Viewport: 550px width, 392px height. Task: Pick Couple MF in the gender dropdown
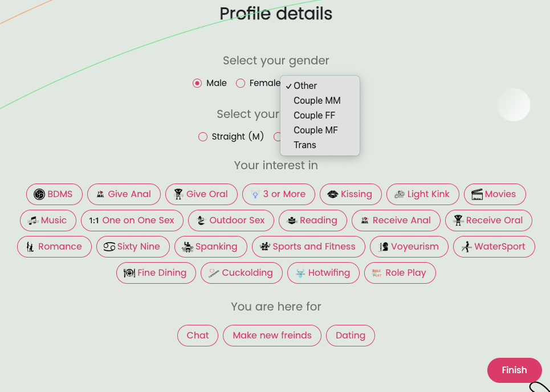coord(316,130)
